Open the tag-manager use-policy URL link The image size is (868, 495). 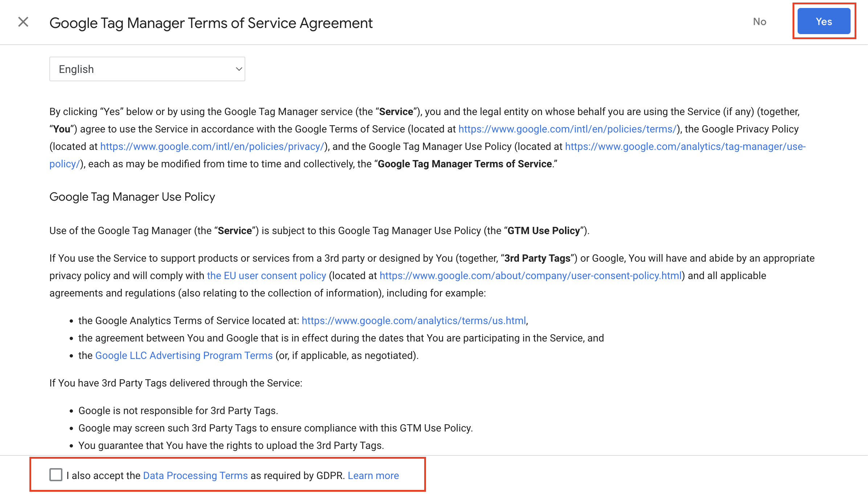(x=685, y=147)
